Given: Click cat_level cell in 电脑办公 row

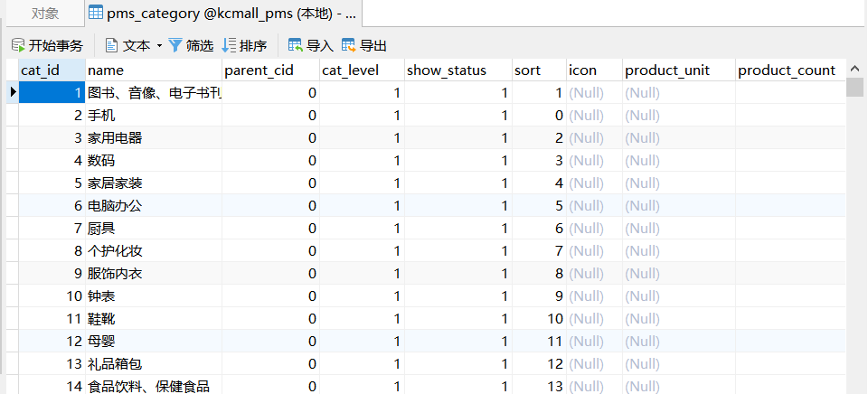Looking at the screenshot, I should [x=362, y=205].
